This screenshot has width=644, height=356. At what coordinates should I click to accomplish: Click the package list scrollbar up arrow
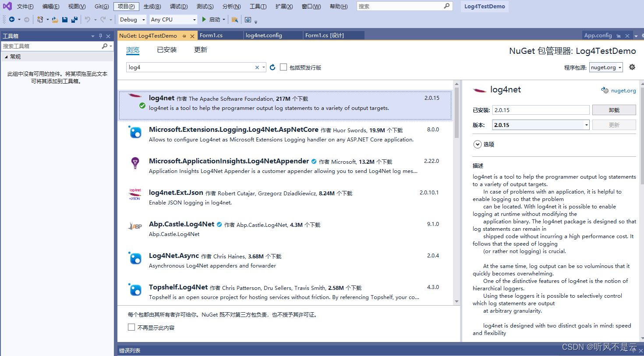coord(456,84)
